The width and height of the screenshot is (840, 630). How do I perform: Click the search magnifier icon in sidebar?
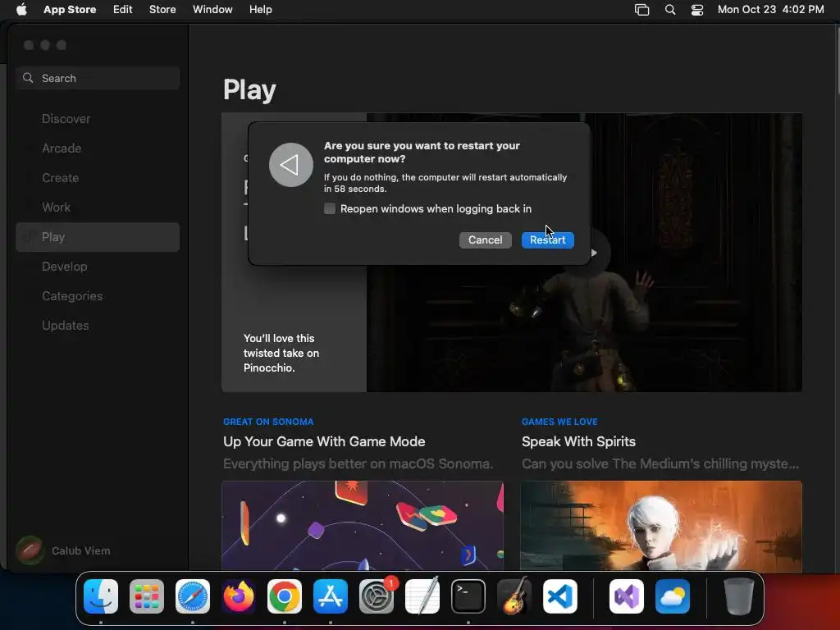click(28, 78)
